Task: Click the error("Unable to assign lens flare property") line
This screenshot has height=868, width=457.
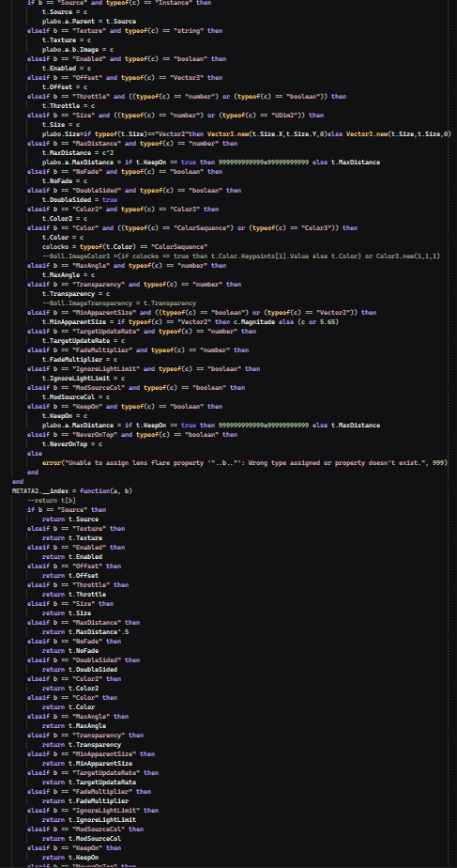Action: 245,463
